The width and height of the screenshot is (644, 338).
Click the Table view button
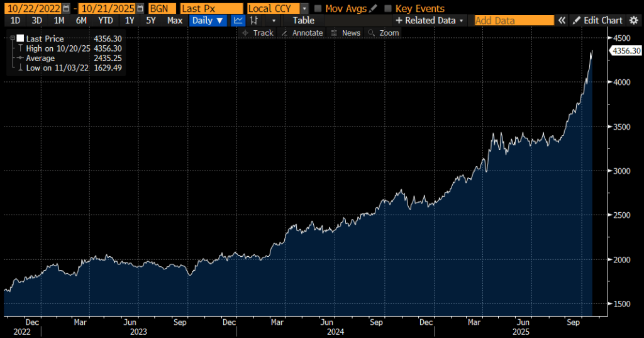coord(304,21)
